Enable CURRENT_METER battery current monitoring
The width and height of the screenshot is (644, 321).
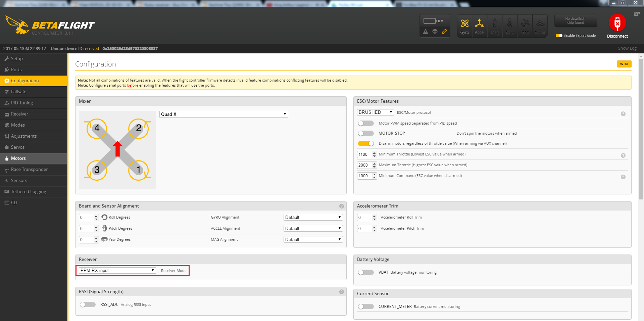click(x=366, y=307)
